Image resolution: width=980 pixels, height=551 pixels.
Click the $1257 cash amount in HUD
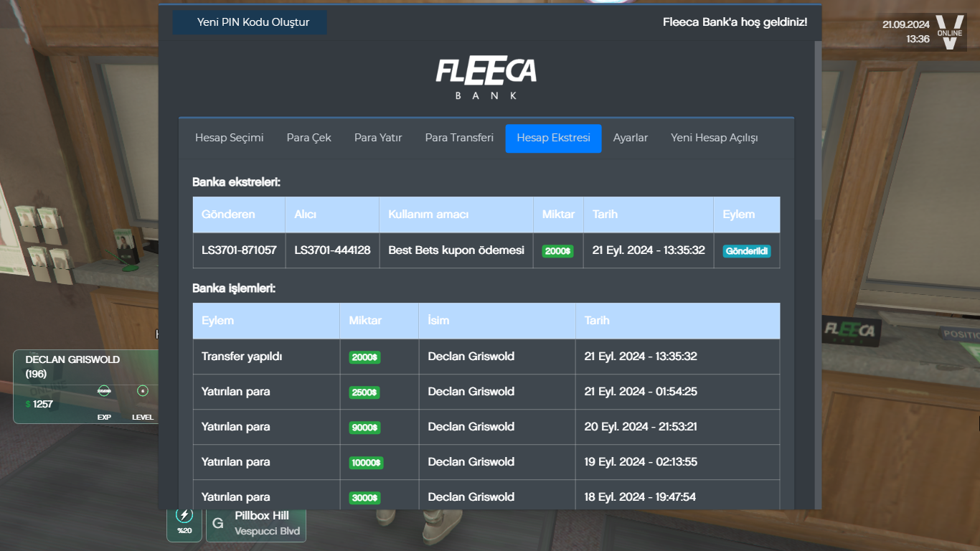pos(39,404)
